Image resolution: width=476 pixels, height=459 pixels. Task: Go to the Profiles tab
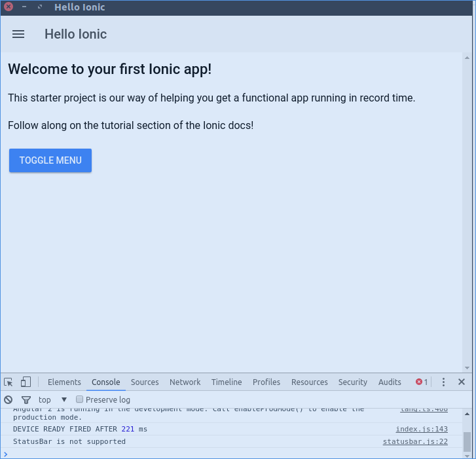[x=266, y=382]
